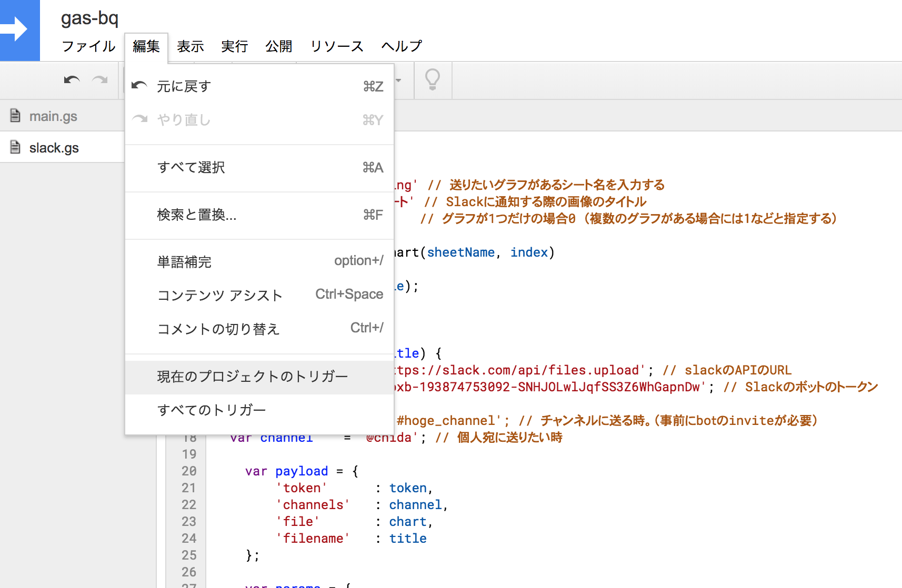Click the toolbar redo arrow icon

pos(99,80)
